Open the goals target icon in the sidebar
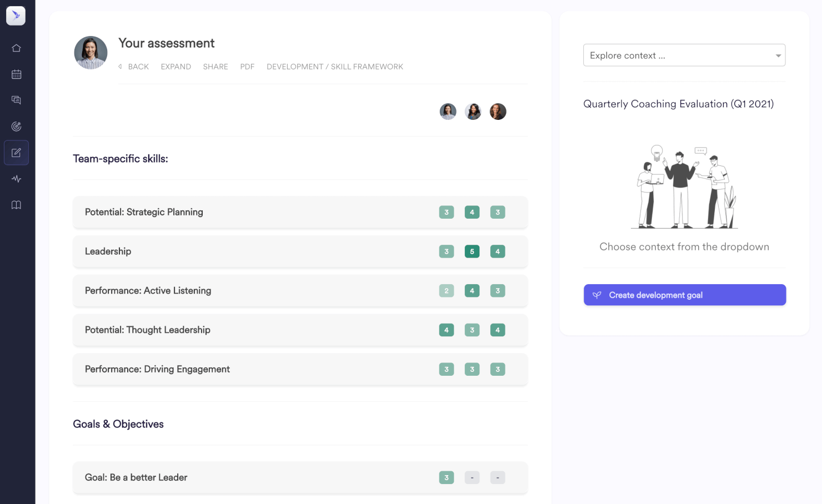 (16, 127)
